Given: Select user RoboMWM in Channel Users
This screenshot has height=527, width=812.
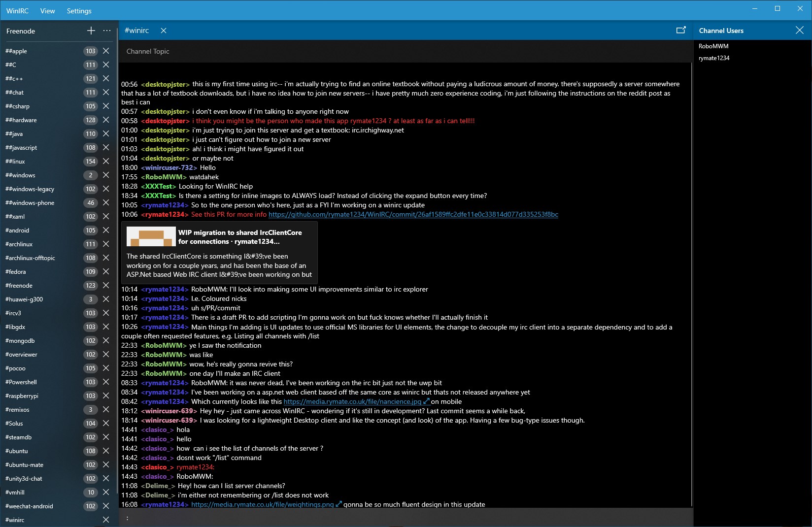Looking at the screenshot, I should click(713, 46).
